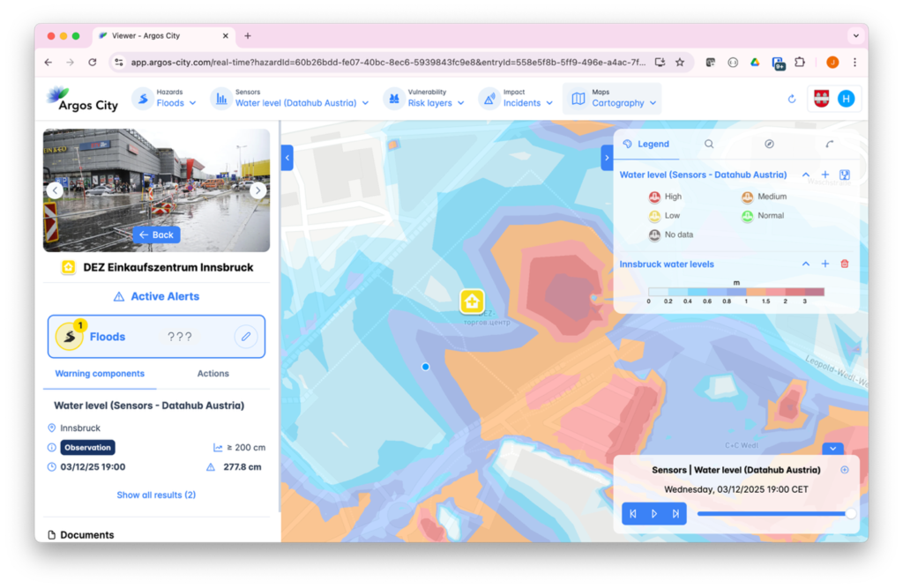The width and height of the screenshot is (903, 588).
Task: Select the Warning components tab
Action: coord(100,374)
